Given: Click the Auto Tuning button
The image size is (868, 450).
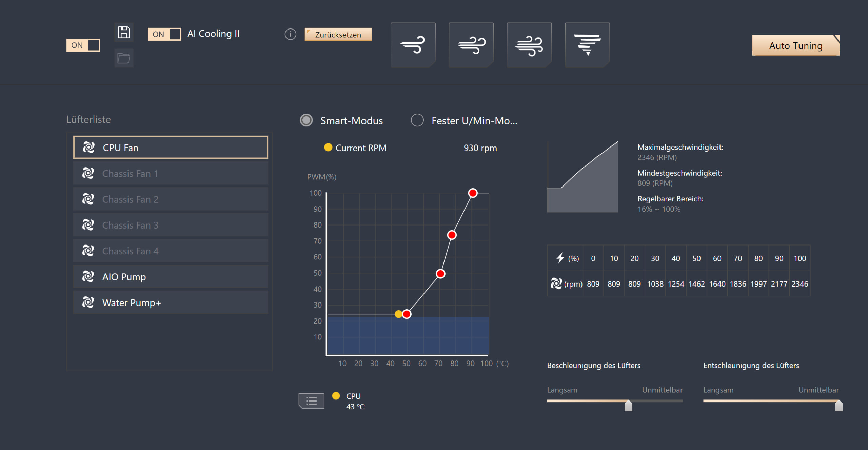Looking at the screenshot, I should click(x=795, y=45).
